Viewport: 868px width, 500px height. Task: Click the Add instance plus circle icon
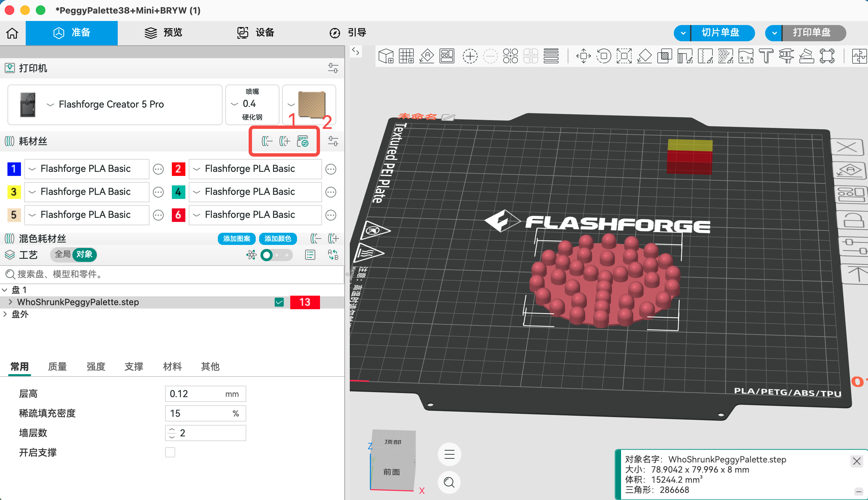470,56
